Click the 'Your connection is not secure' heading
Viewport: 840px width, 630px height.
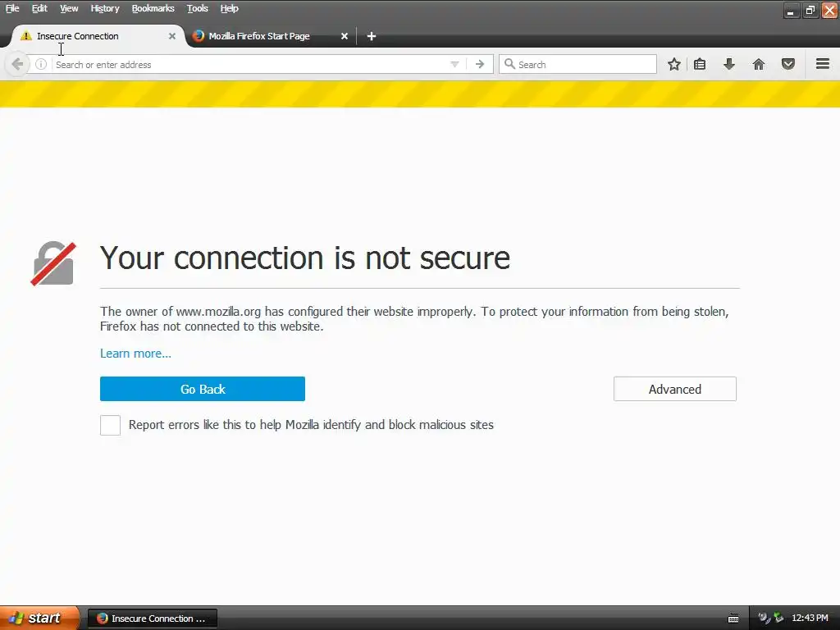(305, 258)
